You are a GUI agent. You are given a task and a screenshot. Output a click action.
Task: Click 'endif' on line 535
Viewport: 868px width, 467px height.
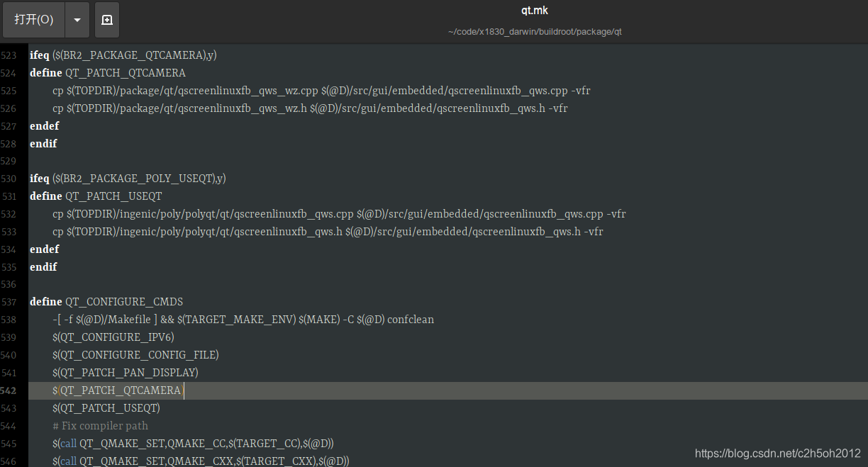click(43, 266)
